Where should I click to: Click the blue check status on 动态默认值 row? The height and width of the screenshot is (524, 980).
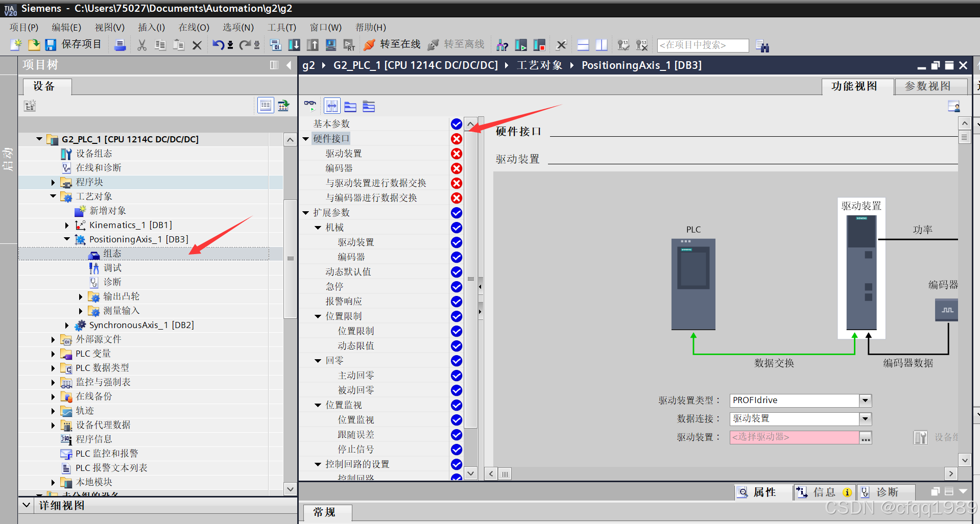point(457,272)
